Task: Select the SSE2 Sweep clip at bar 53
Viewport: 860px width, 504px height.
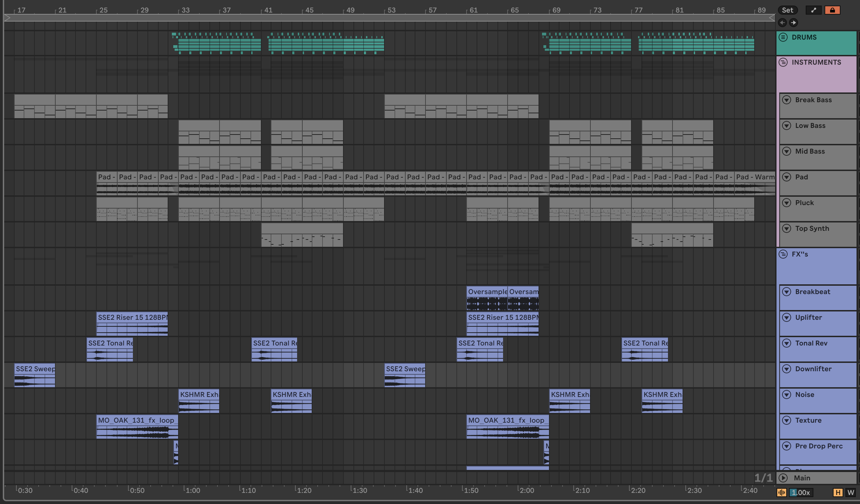Action: pyautogui.click(x=405, y=375)
